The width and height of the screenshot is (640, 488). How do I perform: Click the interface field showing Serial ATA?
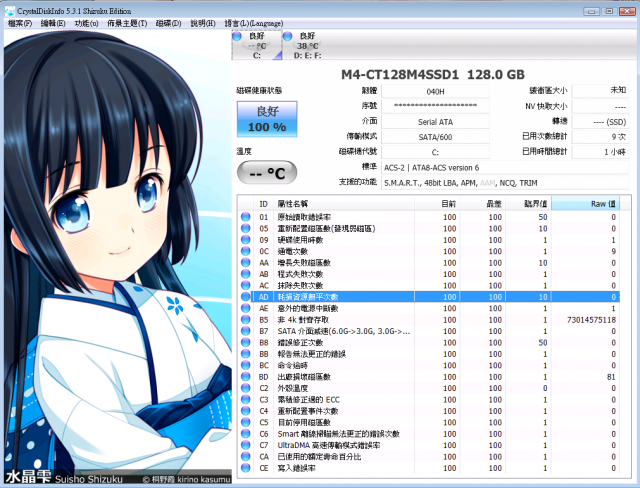[435, 122]
